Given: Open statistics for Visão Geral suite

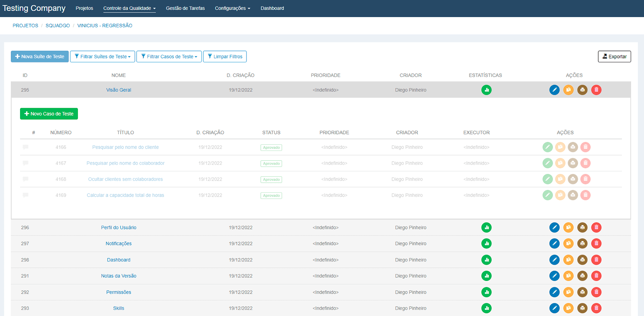Looking at the screenshot, I should [486, 90].
